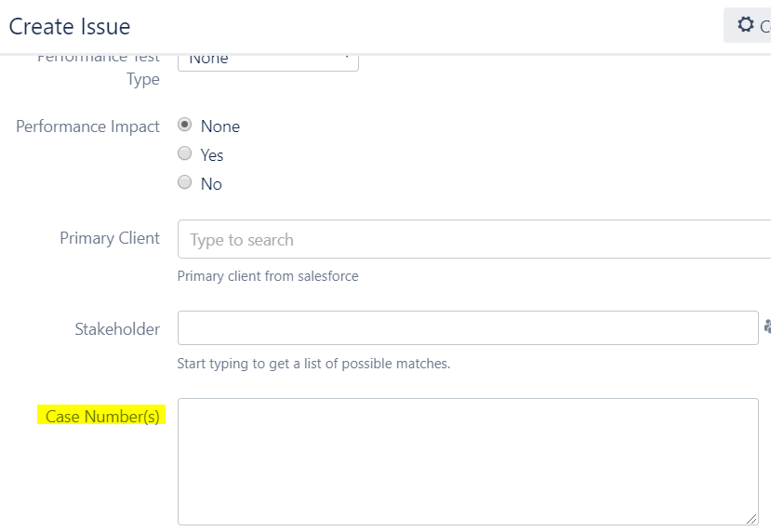Click the Start typing possible matches hint
This screenshot has height=532, width=771.
pyautogui.click(x=313, y=364)
